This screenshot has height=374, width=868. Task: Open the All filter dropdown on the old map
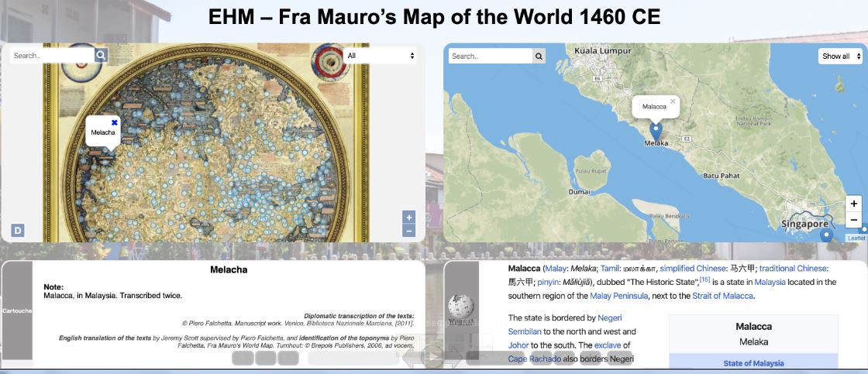(380, 55)
